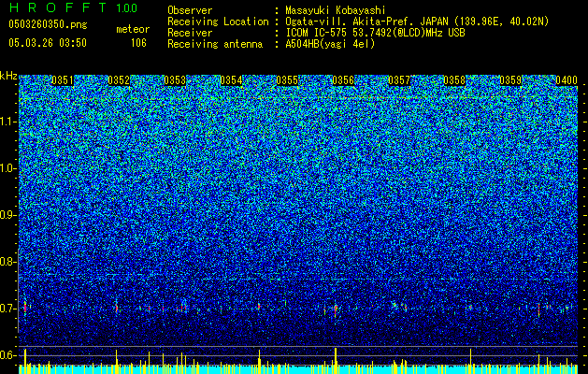
Task: Select observer name Masayuki Kobayashi
Action: [336, 10]
